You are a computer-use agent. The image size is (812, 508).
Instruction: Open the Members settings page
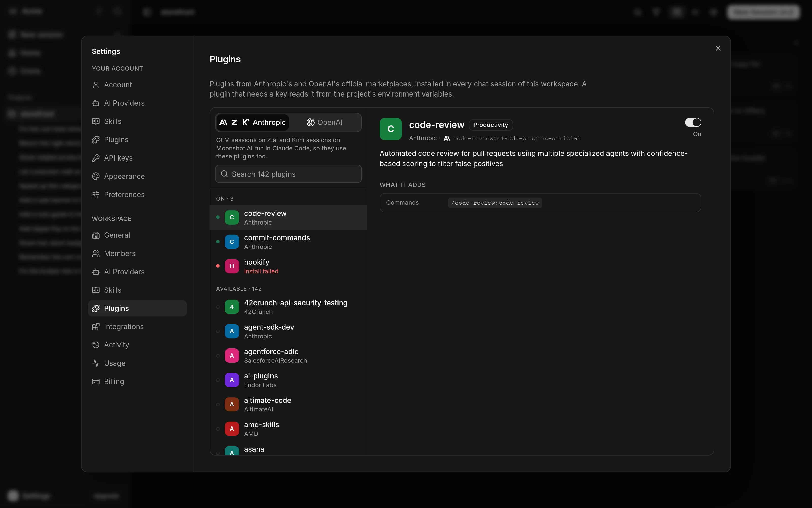click(137, 253)
